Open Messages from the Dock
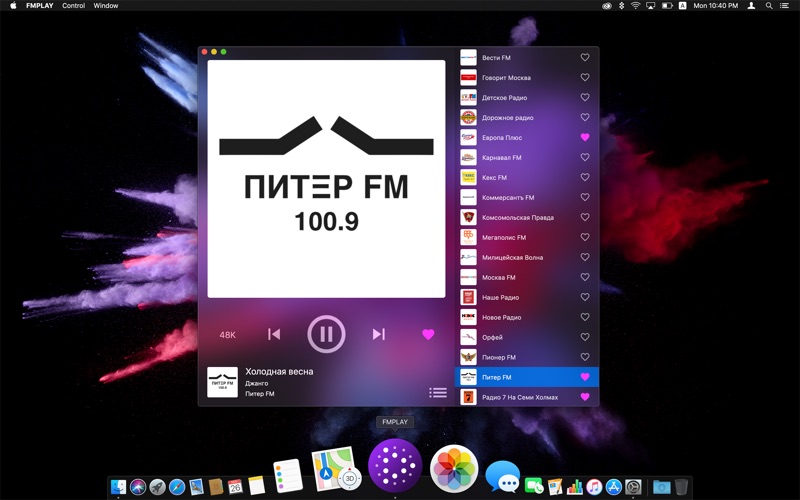Viewport: 800px width, 500px height. click(x=502, y=477)
